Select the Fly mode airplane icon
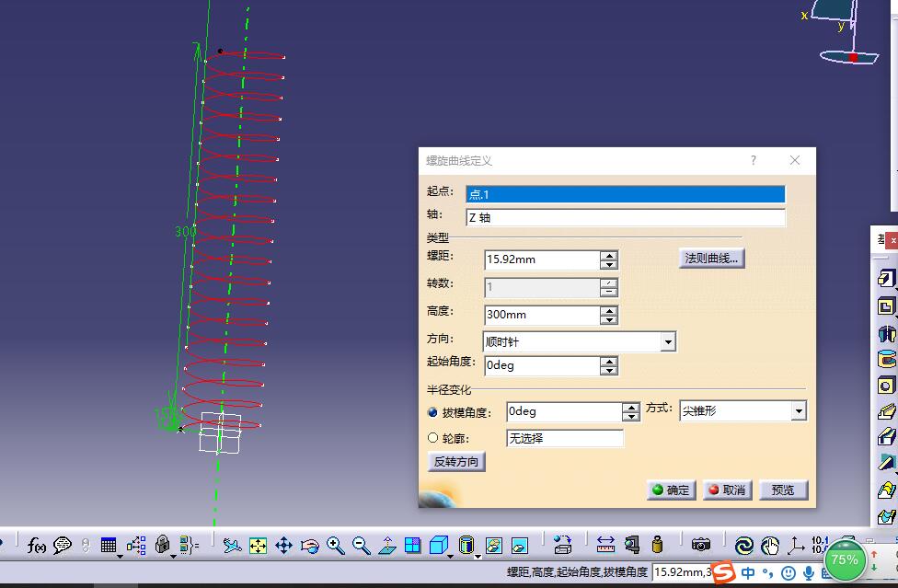898x588 pixels. coord(232,545)
